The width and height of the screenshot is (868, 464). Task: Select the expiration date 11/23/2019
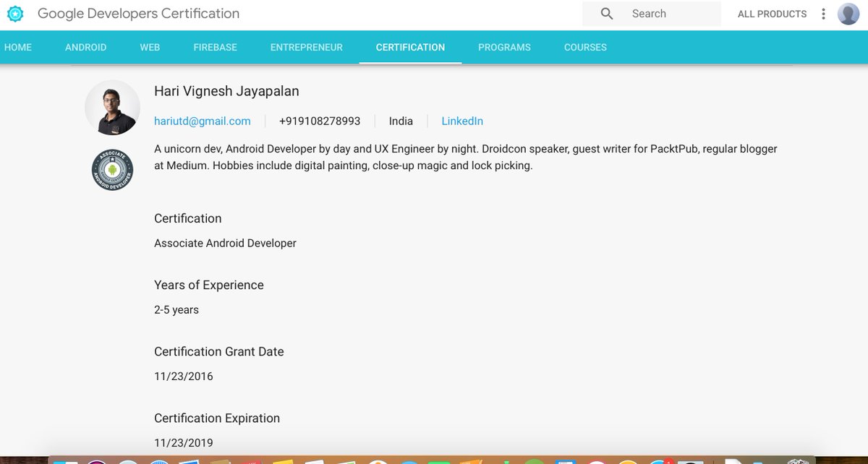tap(184, 442)
